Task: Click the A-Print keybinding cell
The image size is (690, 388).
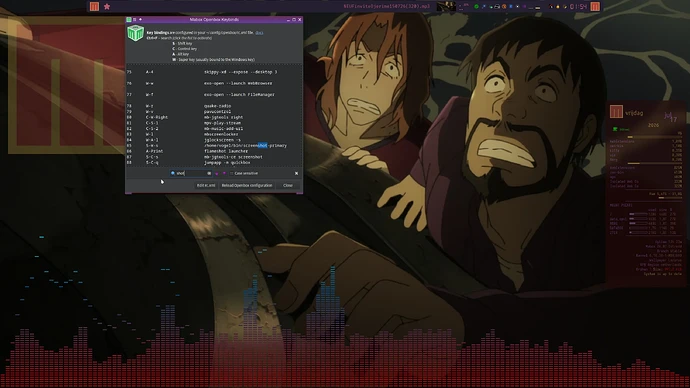Action: pyautogui.click(x=154, y=151)
